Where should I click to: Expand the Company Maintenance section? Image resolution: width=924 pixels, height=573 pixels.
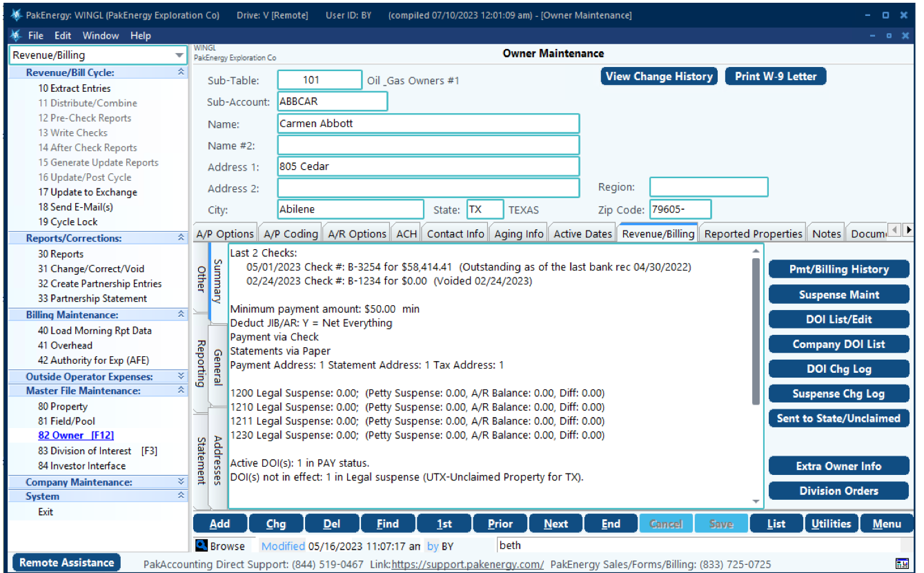(x=181, y=481)
